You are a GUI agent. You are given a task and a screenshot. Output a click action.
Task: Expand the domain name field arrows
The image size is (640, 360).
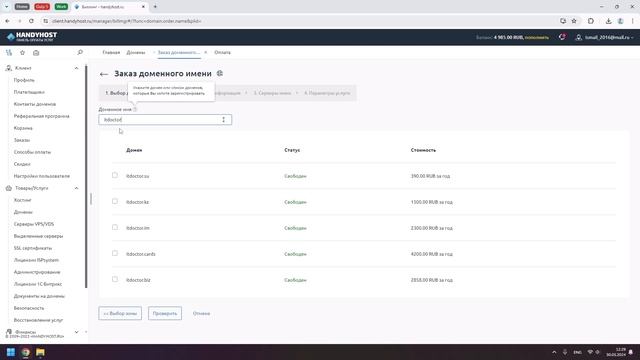(x=224, y=120)
